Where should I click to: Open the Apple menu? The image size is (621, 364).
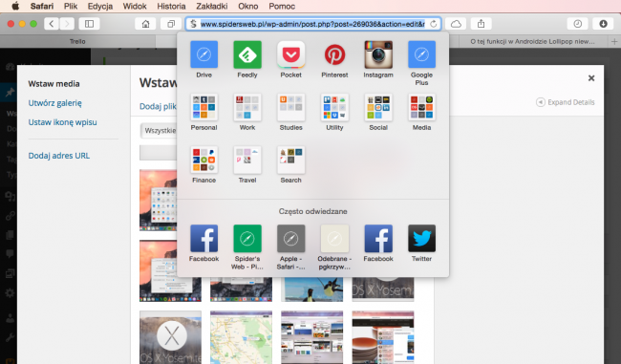15,6
